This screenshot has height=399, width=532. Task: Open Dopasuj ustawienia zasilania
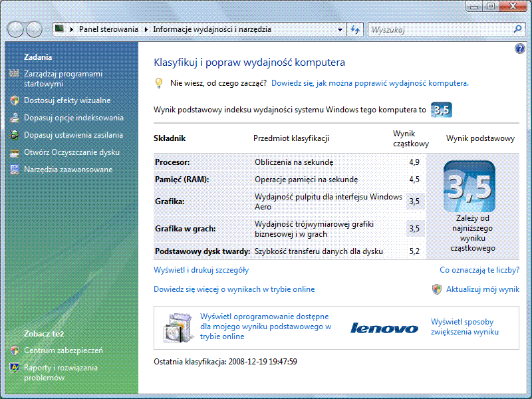click(x=73, y=135)
